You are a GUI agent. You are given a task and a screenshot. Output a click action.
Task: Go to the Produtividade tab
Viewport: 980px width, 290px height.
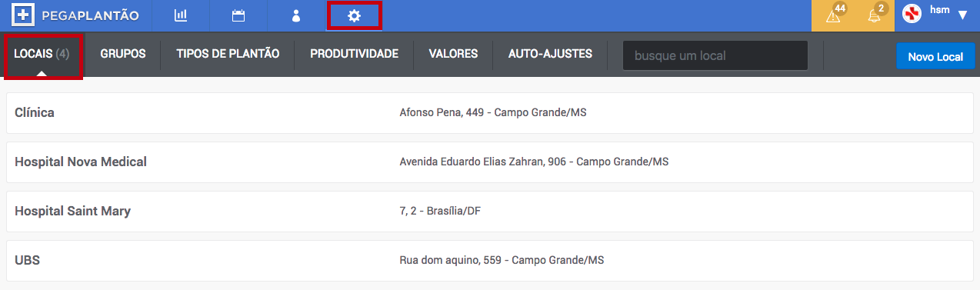pyautogui.click(x=354, y=55)
